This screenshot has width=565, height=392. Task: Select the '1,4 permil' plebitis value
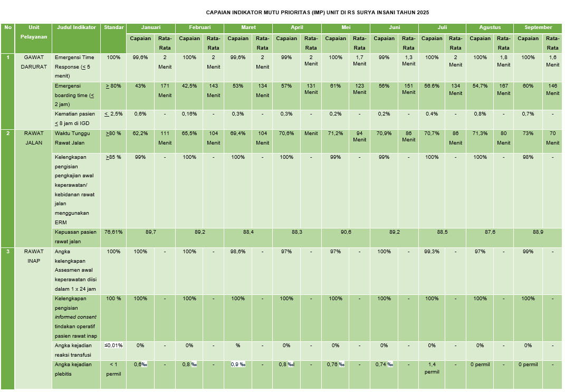tap(432, 368)
